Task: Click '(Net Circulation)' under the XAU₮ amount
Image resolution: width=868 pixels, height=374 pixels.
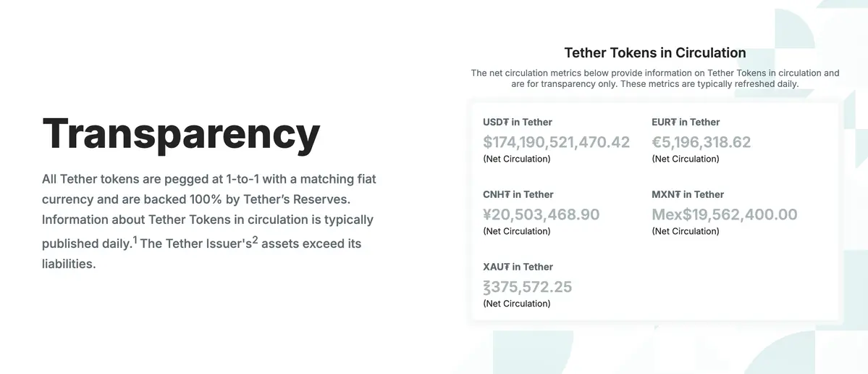Action: tap(516, 304)
